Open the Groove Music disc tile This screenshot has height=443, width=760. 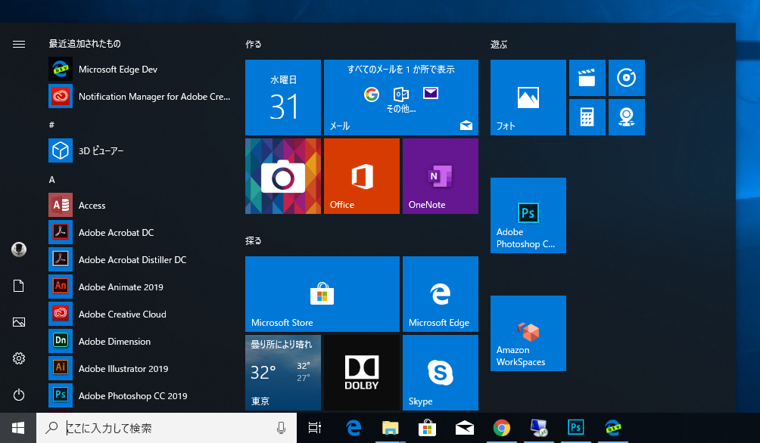coord(627,78)
